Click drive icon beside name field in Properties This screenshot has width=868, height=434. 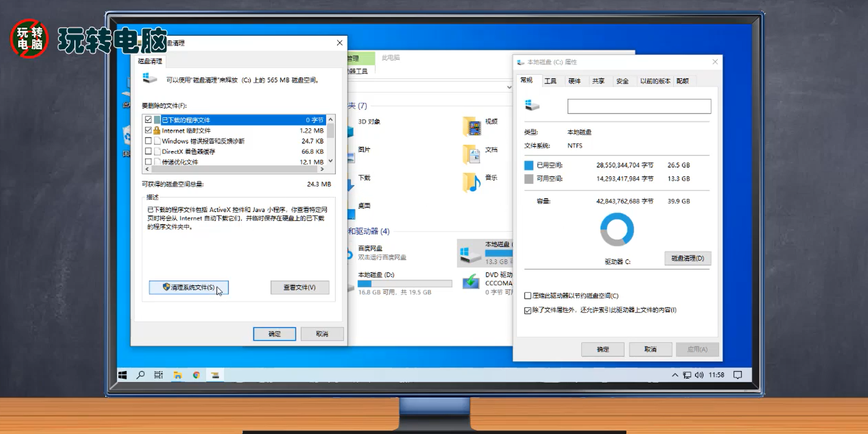click(532, 105)
